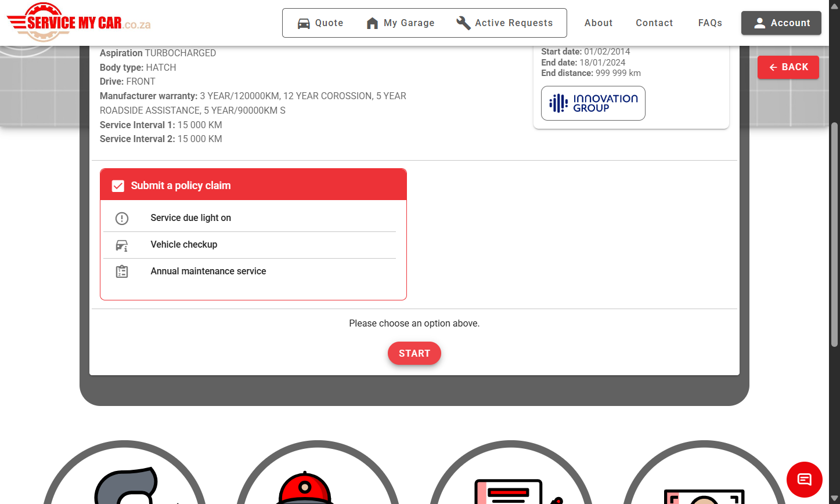Click the Submit a policy claim header
This screenshot has height=504, width=840.
[x=253, y=185]
